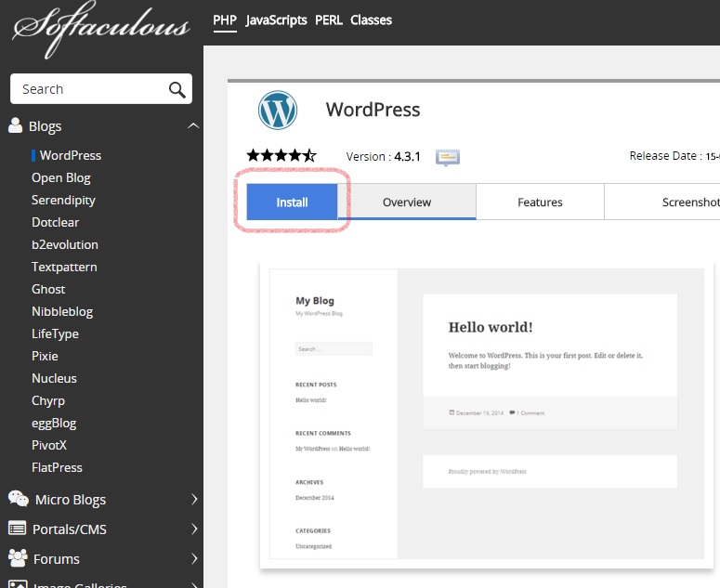This screenshot has width=720, height=588.
Task: Select Textpattern in the sidebar
Action: [x=64, y=268]
